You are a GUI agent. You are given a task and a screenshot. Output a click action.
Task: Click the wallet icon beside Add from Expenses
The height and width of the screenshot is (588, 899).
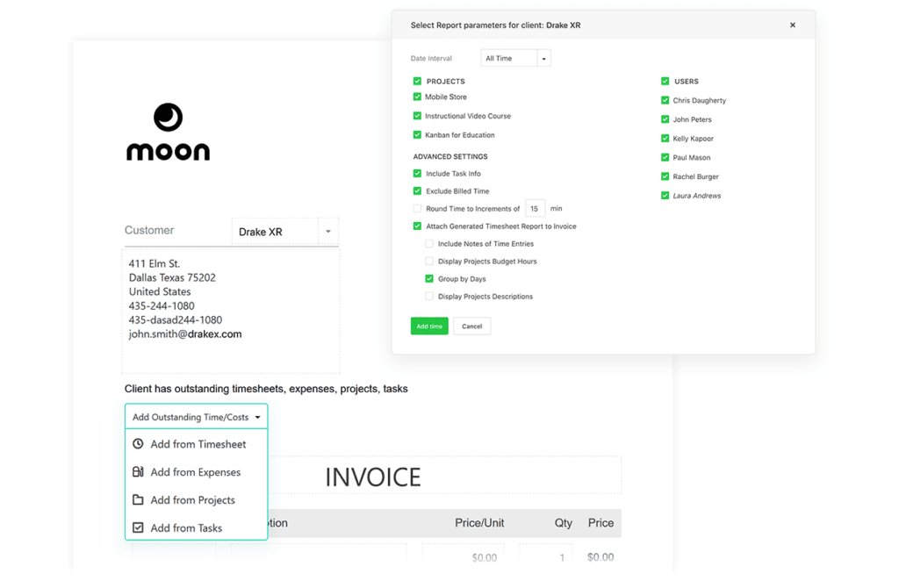(138, 472)
